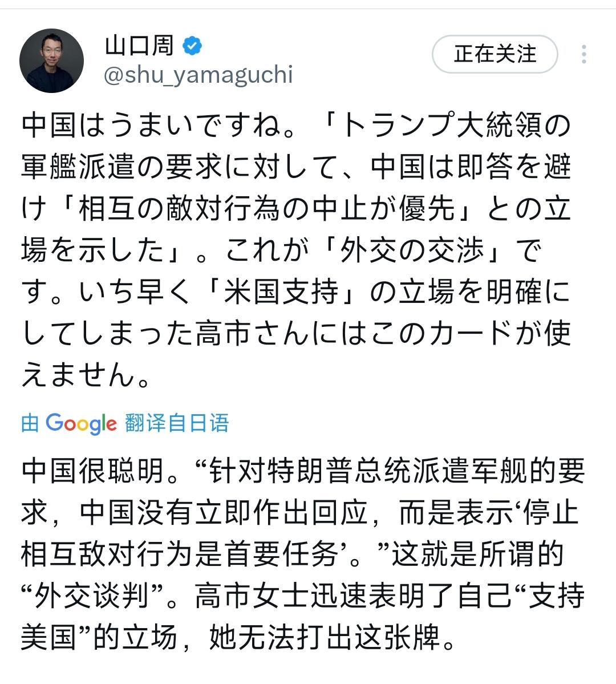
Task: Open the "翻译自日语" translation link
Action: (177, 423)
